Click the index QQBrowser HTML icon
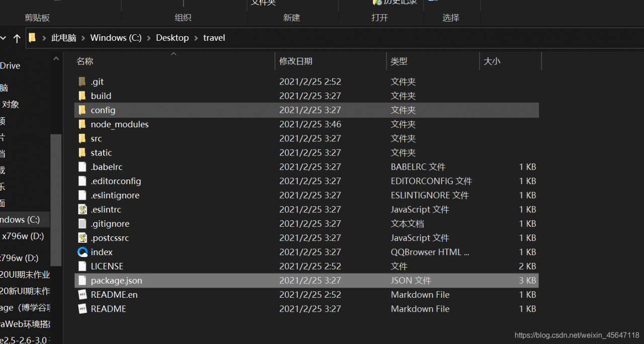 pos(83,252)
